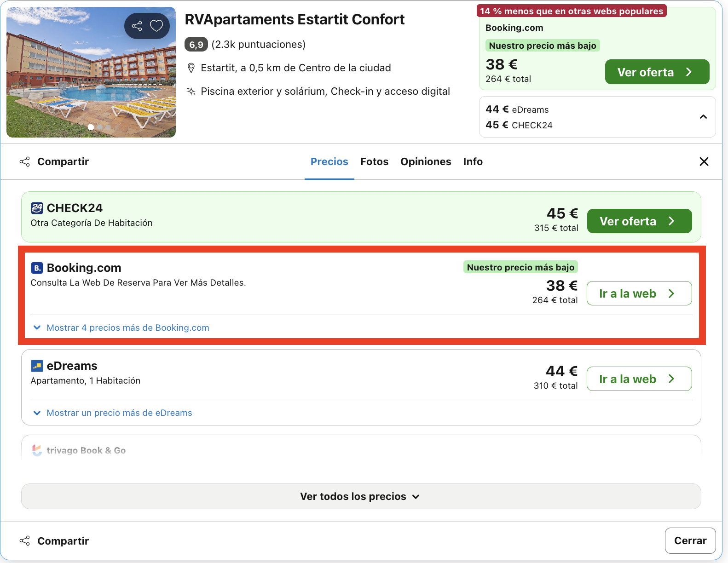Select the first photo carousel dot
728x563 pixels.
click(x=91, y=127)
